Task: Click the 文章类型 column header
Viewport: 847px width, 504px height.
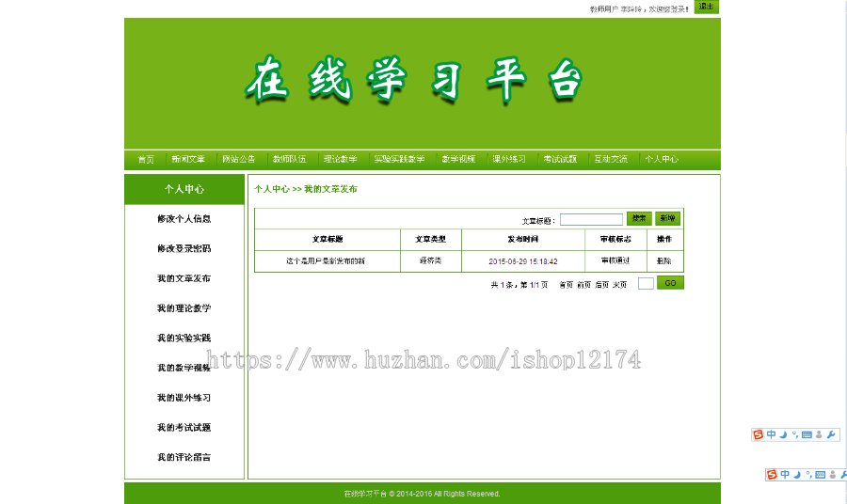Action: point(430,239)
